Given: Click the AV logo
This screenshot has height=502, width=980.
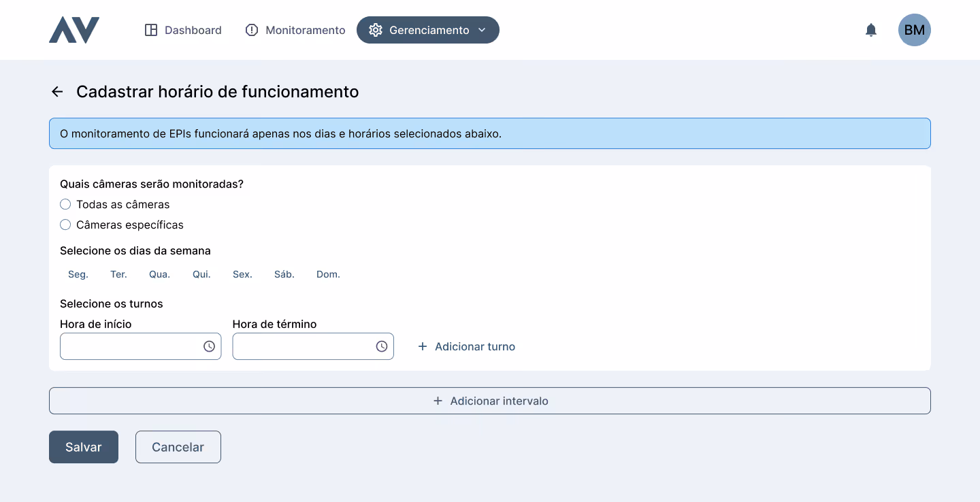Looking at the screenshot, I should 74,30.
